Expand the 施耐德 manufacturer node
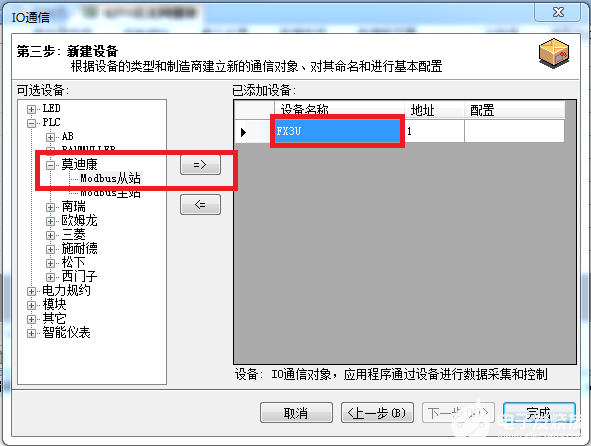The height and width of the screenshot is (446, 591). tap(50, 249)
